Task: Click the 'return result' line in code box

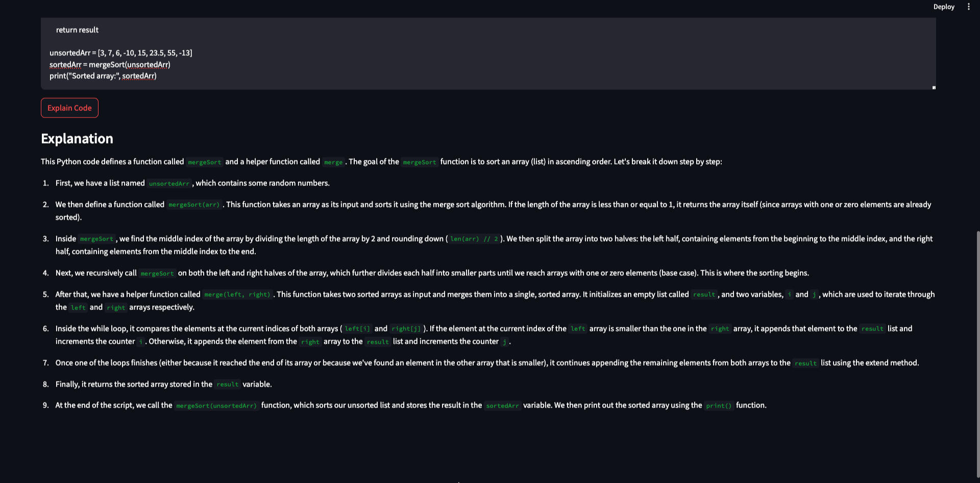Action: click(x=77, y=30)
